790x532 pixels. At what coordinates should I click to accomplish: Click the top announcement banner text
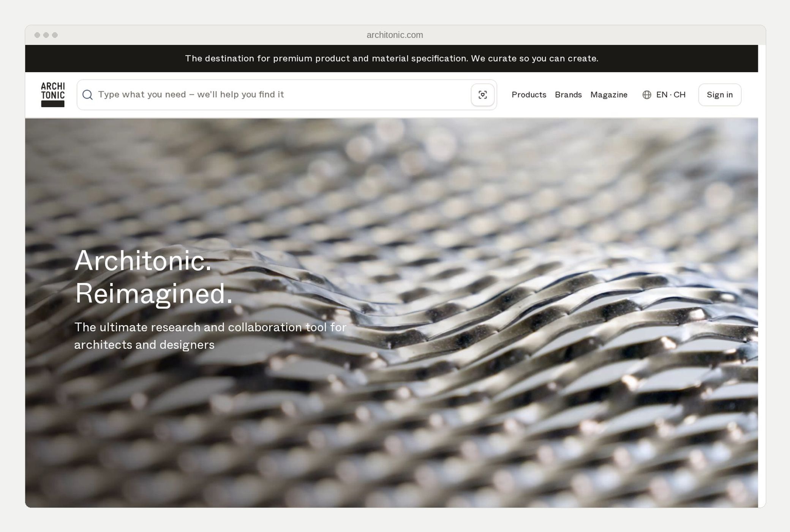tap(392, 58)
